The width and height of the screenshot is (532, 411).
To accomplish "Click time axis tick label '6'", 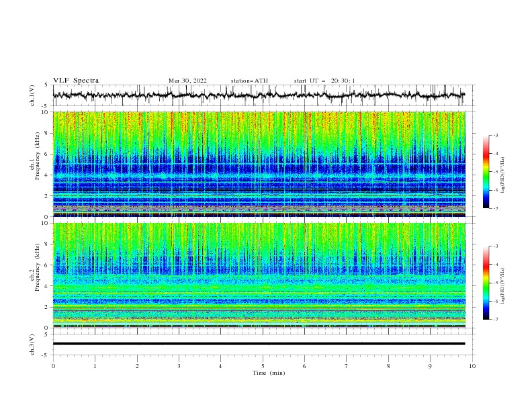I will (x=305, y=366).
